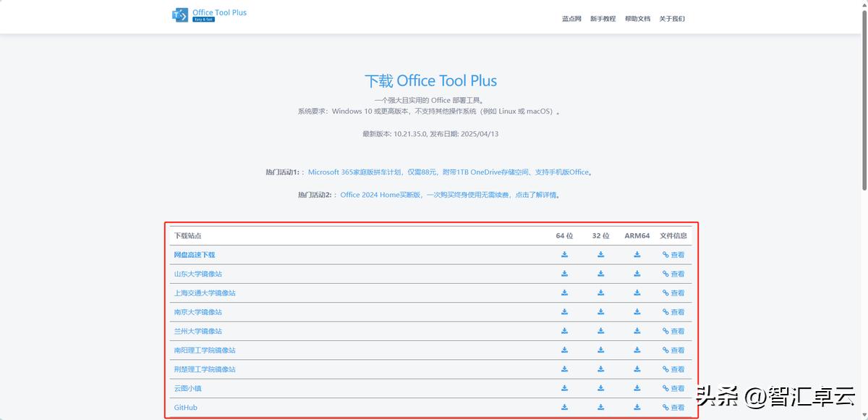The width and height of the screenshot is (868, 420).
Task: View file info for 网盘高速下载
Action: (673, 254)
